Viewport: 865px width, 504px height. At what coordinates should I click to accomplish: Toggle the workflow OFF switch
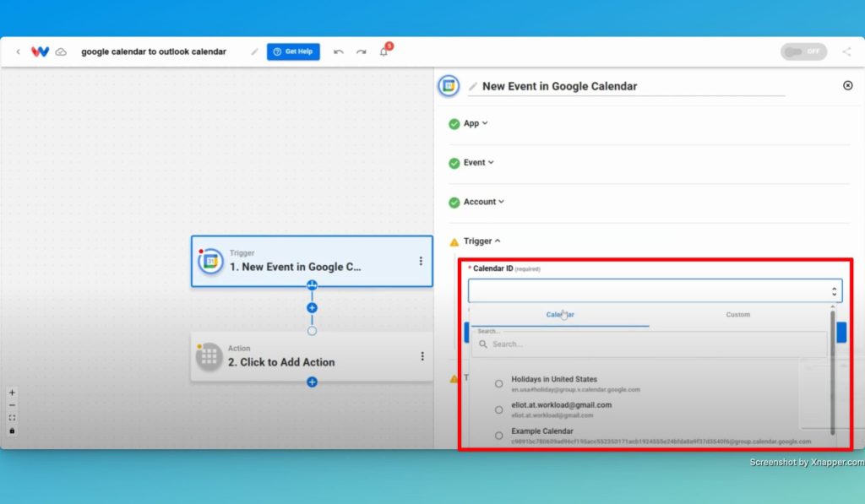(803, 51)
